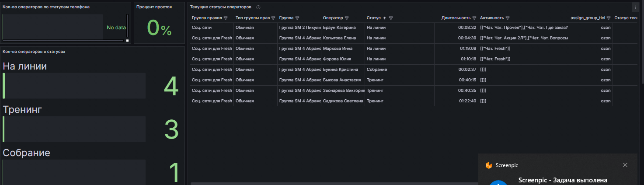Screen dimensions: 644x185
Task: Click the Screenpic logo in notification
Action: (489, 165)
